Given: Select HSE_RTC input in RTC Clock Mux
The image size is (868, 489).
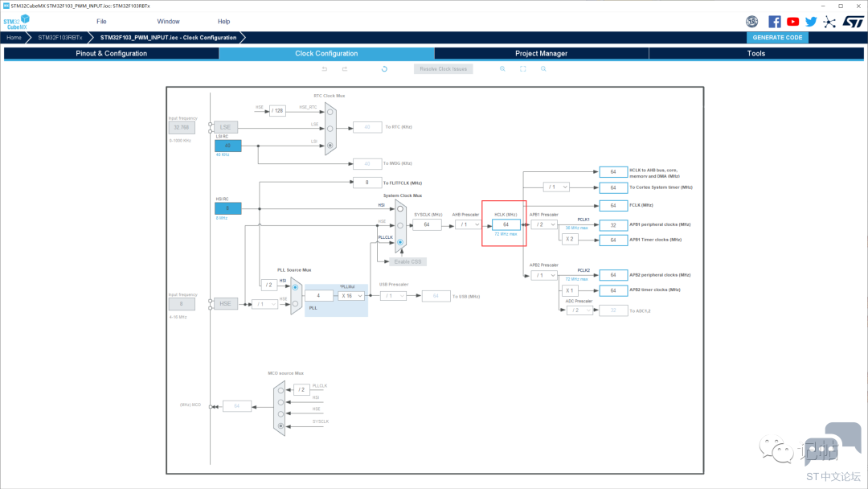Looking at the screenshot, I should coord(330,112).
